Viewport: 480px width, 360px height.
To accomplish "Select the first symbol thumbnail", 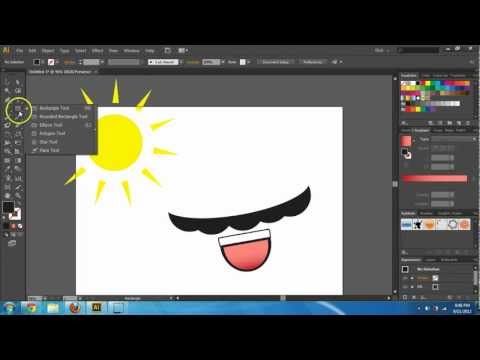I will click(407, 225).
